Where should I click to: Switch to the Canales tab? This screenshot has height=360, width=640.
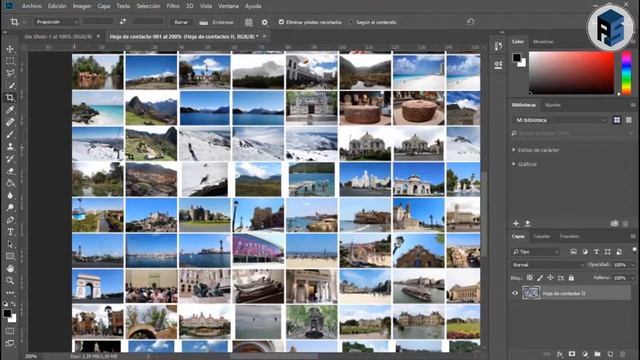[x=542, y=236]
